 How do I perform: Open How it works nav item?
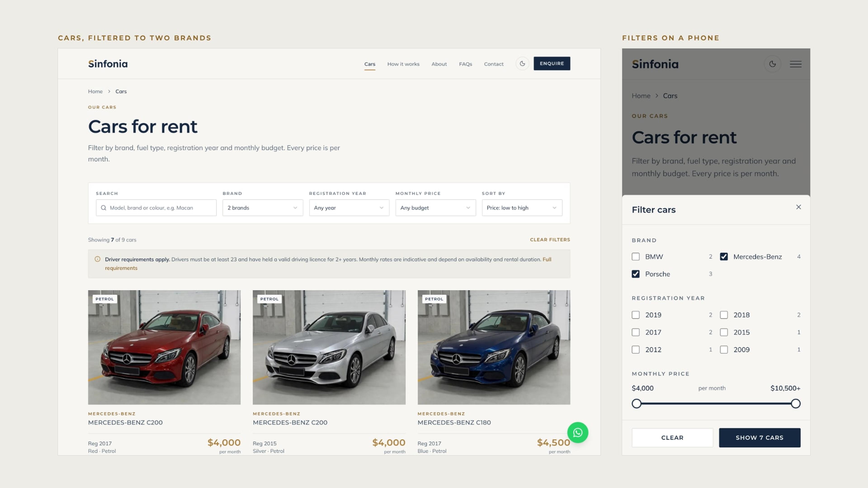[x=403, y=64]
